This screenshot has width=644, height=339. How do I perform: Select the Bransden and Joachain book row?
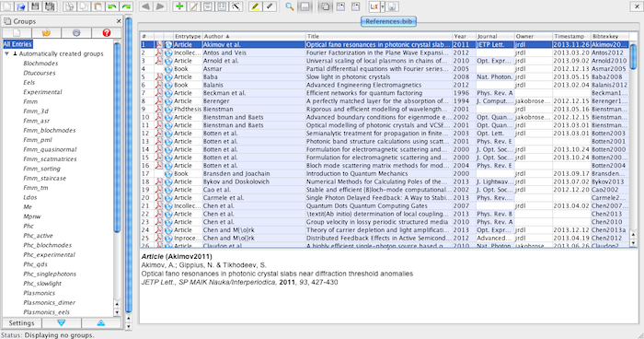[x=385, y=173]
